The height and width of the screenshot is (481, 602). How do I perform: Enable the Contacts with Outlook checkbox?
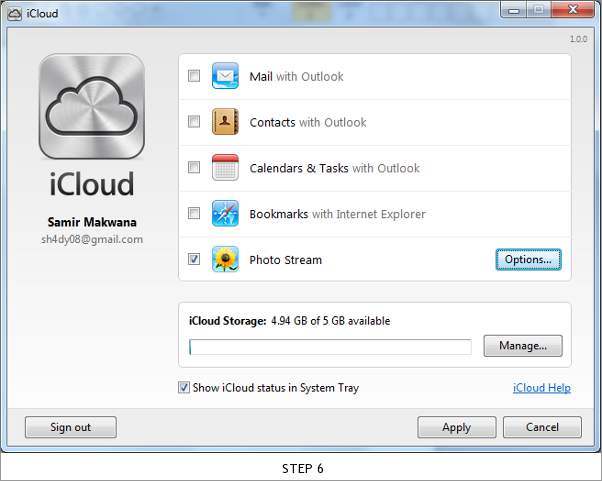coord(194,121)
